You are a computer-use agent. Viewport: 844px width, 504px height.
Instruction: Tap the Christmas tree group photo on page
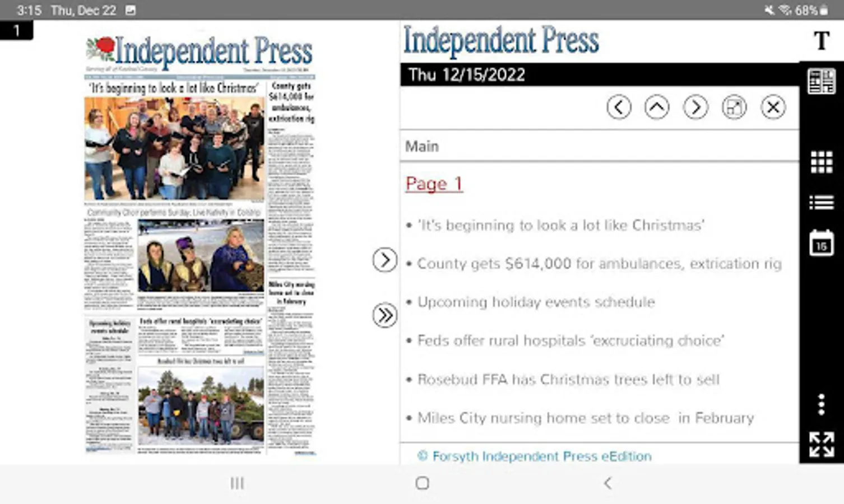pos(201,405)
